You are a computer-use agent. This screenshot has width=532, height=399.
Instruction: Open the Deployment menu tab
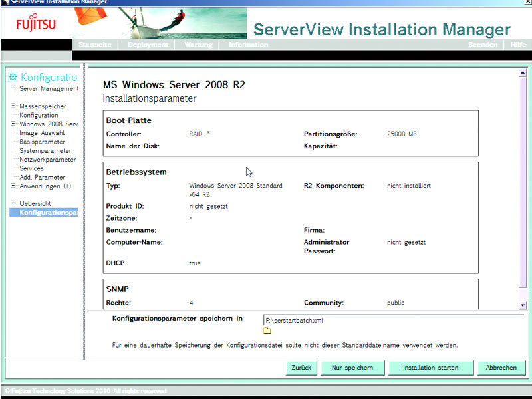(x=148, y=45)
